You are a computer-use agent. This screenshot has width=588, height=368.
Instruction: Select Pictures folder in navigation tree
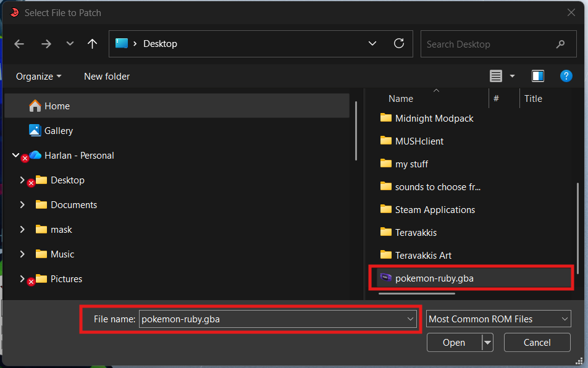coord(66,279)
